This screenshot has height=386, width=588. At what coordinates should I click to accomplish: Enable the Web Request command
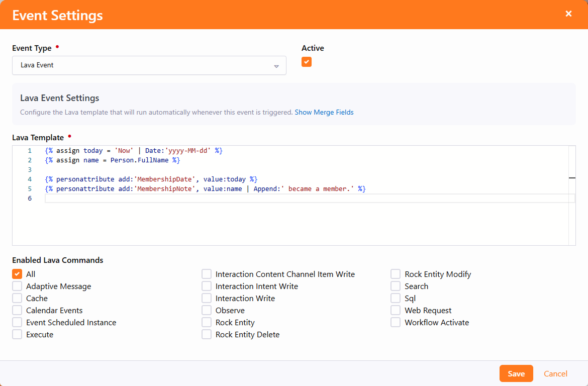[x=396, y=310]
